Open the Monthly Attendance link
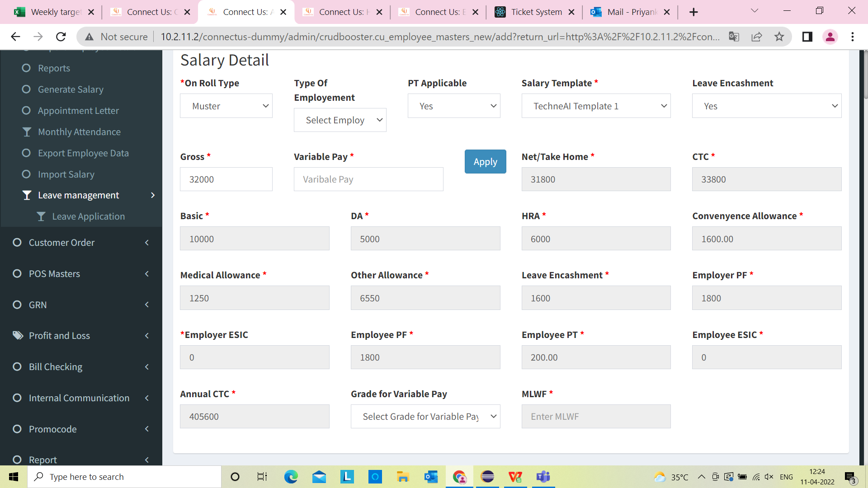 tap(79, 132)
